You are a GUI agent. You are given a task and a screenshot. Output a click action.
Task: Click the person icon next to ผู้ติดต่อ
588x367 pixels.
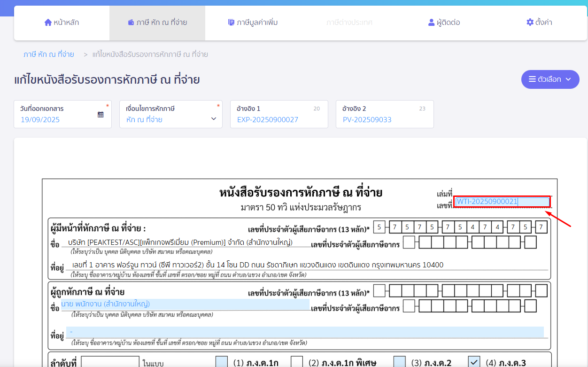click(x=430, y=22)
